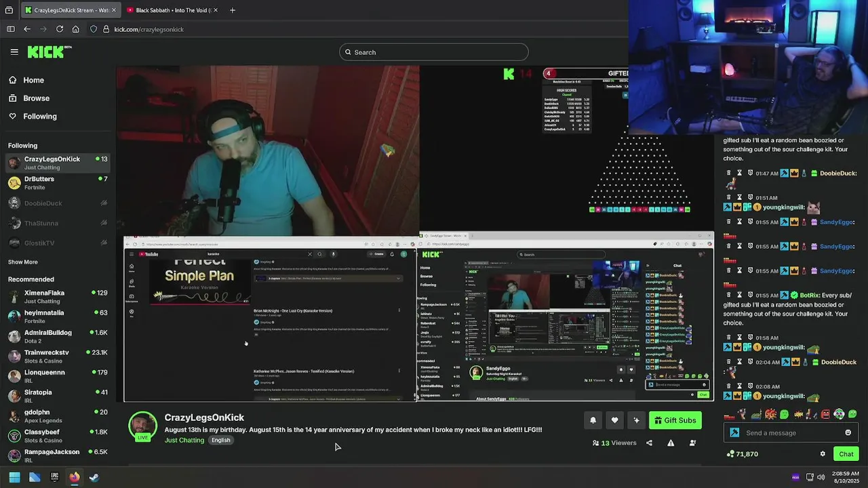Select the CrazyLegsOnKick Stream browser tab

click(69, 10)
